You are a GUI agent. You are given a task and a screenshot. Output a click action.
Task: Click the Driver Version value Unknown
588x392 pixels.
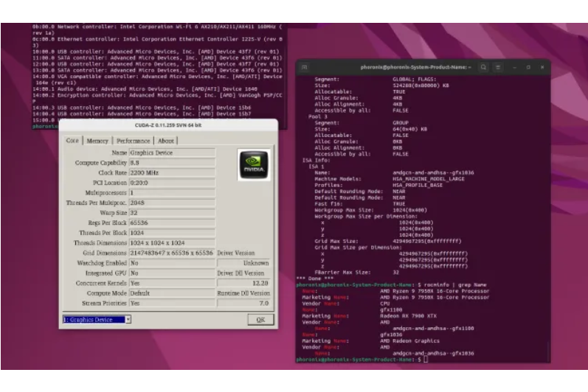coord(243,263)
